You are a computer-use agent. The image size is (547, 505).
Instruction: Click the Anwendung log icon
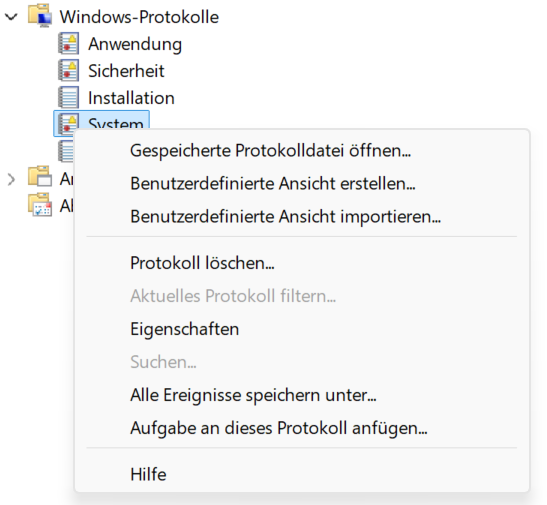(68, 44)
